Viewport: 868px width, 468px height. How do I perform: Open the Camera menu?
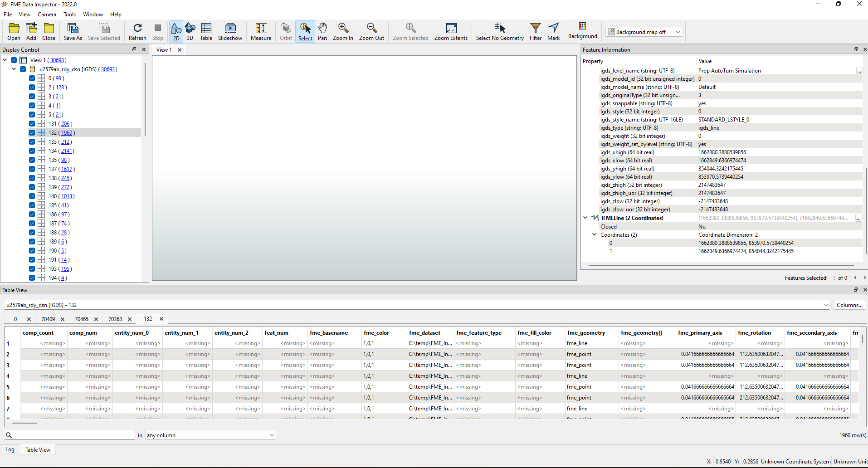[x=47, y=15]
